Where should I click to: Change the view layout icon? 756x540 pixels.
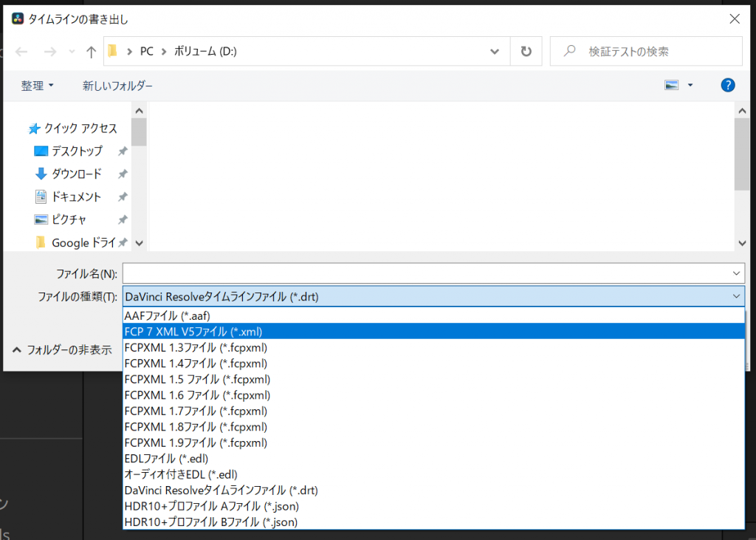pos(672,85)
